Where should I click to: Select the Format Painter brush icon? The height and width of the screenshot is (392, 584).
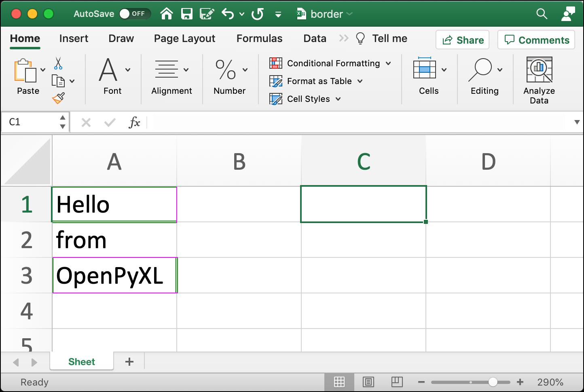(59, 98)
